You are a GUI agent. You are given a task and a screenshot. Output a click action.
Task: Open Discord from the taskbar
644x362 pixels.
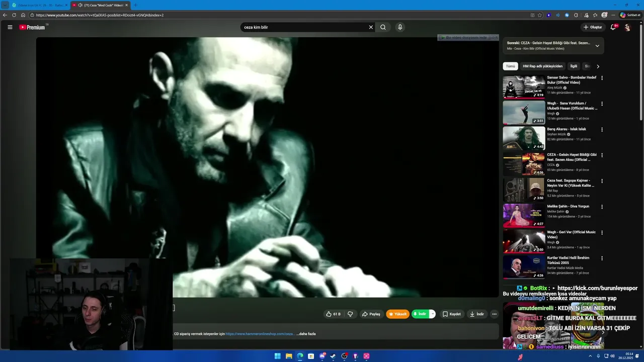point(322,356)
